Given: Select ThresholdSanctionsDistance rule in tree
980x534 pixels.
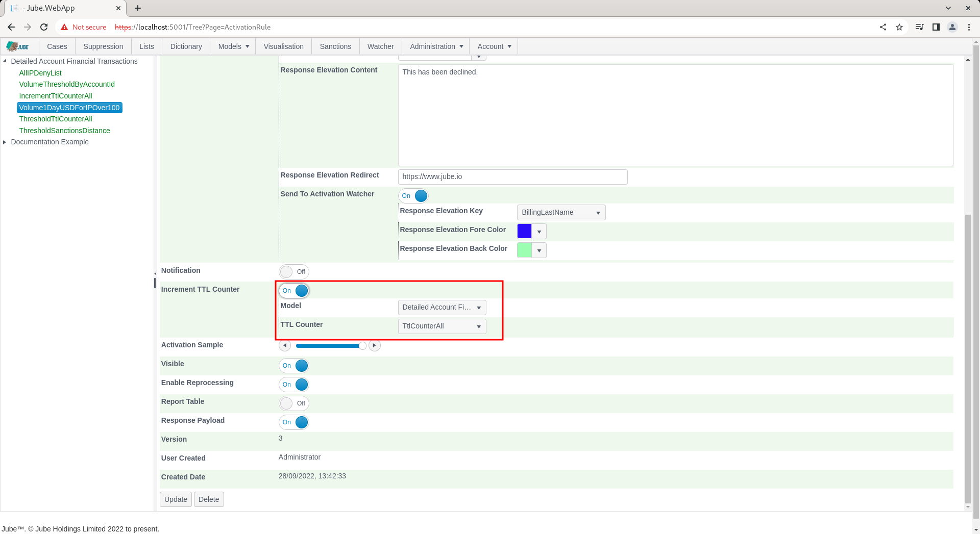Looking at the screenshot, I should pos(64,131).
